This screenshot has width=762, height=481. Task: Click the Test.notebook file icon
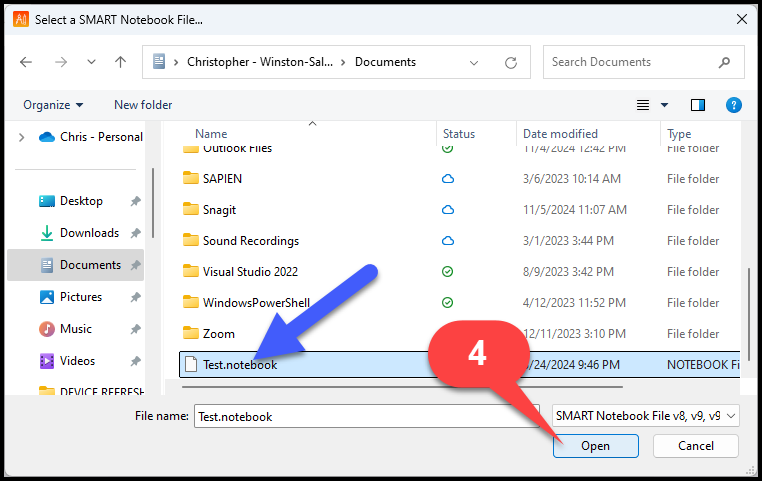(x=191, y=364)
